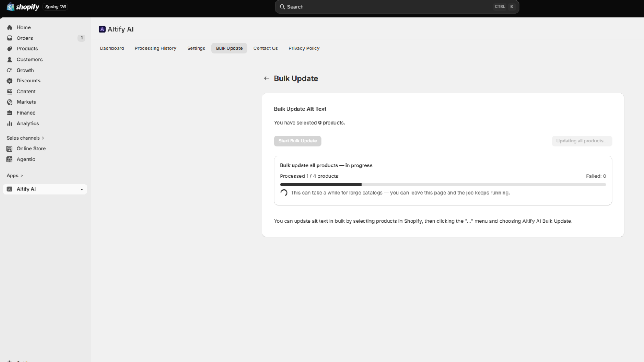Viewport: 644px width, 362px height.
Task: Open the Dashboard tab
Action: pos(112,48)
